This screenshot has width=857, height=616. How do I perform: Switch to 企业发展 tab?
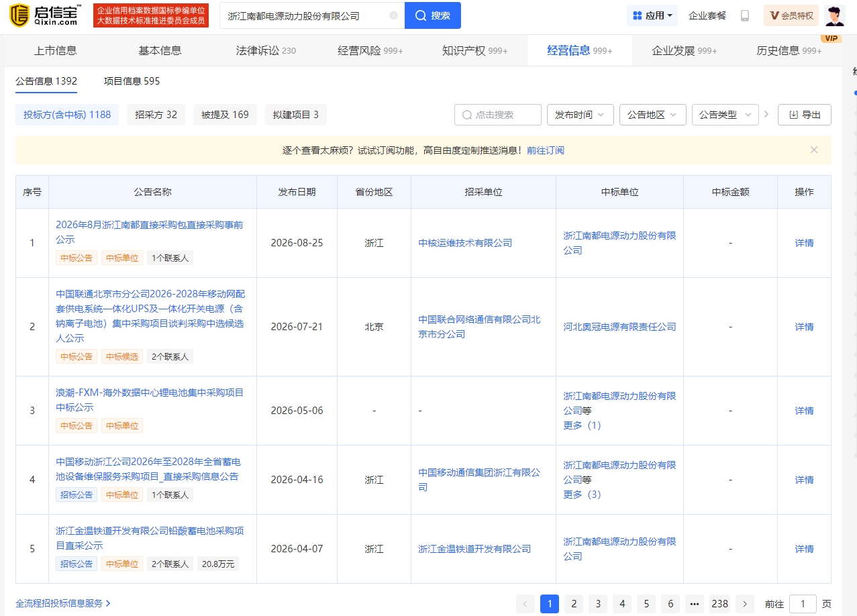(685, 50)
